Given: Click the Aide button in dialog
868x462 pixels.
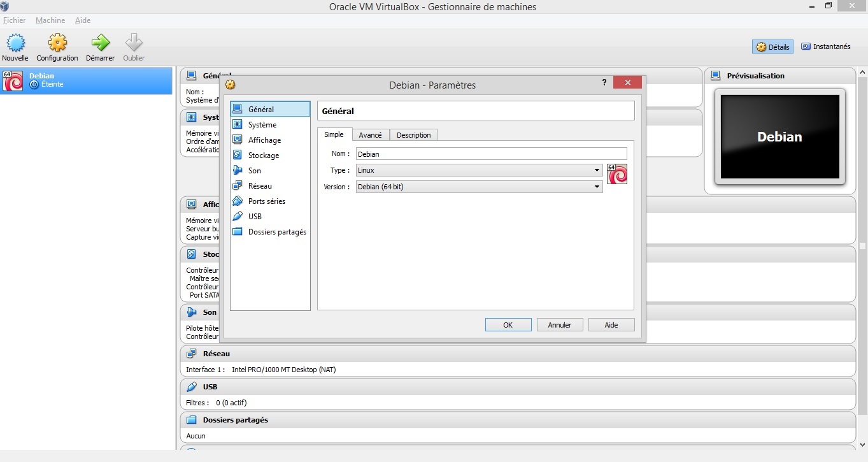Looking at the screenshot, I should (611, 325).
